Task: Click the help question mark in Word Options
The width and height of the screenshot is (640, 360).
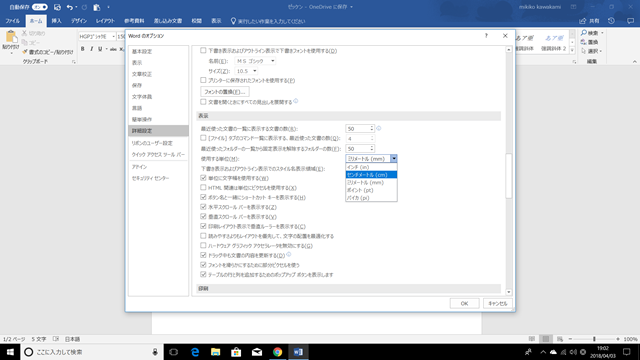Action: click(486, 36)
